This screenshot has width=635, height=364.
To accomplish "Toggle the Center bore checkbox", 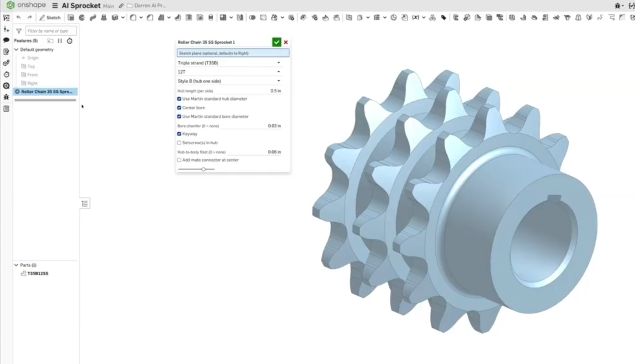I will 179,108.
